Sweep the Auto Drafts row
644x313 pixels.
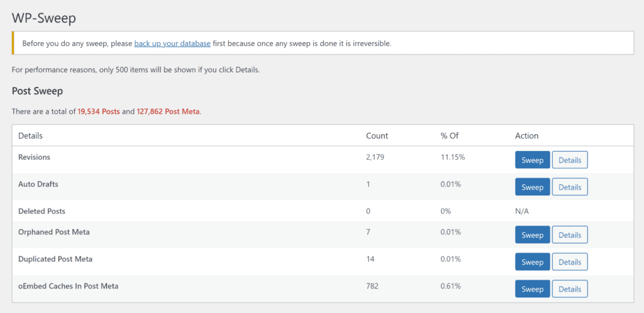(x=532, y=187)
